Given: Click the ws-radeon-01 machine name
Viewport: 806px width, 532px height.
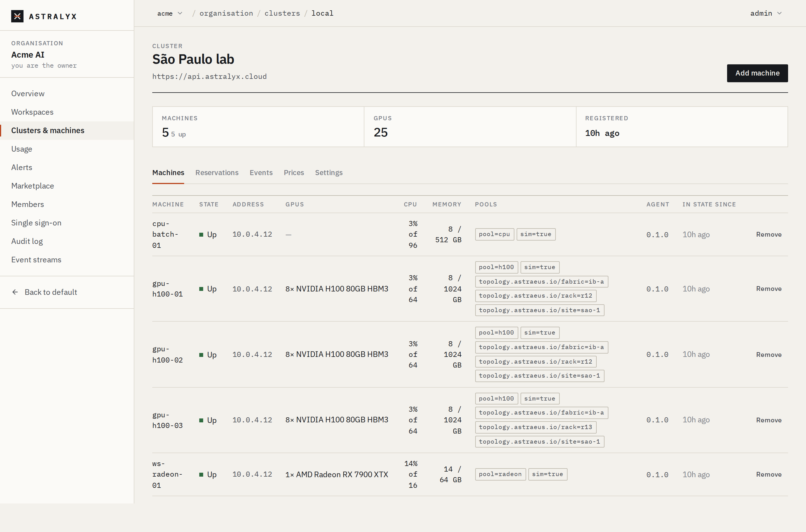Looking at the screenshot, I should pos(167,474).
